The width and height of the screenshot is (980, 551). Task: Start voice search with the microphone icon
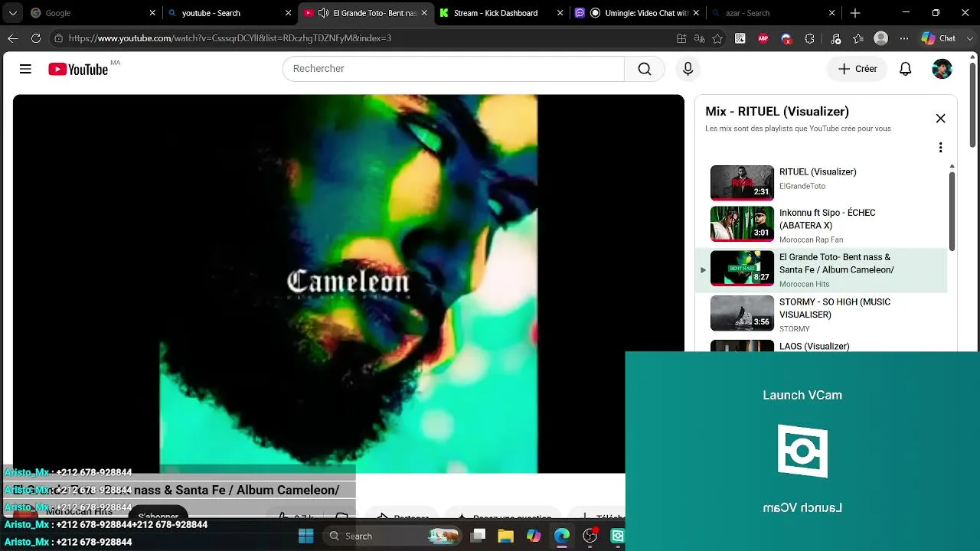(x=688, y=69)
